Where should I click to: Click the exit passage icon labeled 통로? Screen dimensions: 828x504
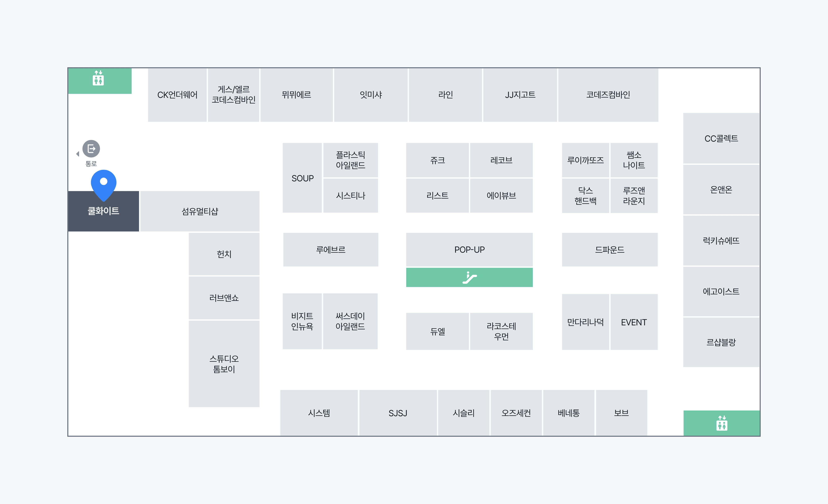pos(91,149)
